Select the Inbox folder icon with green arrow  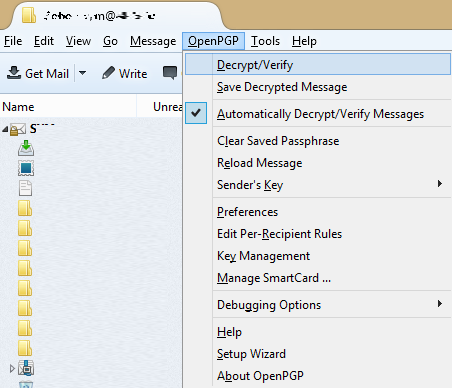point(26,148)
